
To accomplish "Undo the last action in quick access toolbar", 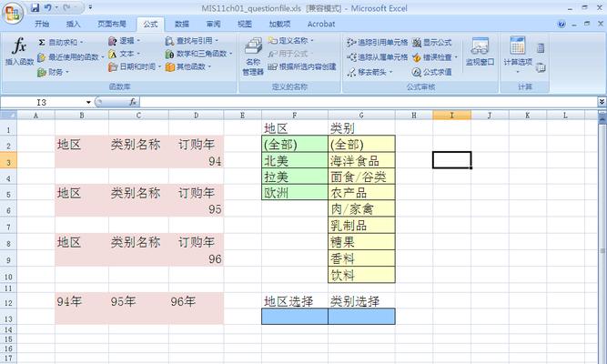I will click(47, 8).
